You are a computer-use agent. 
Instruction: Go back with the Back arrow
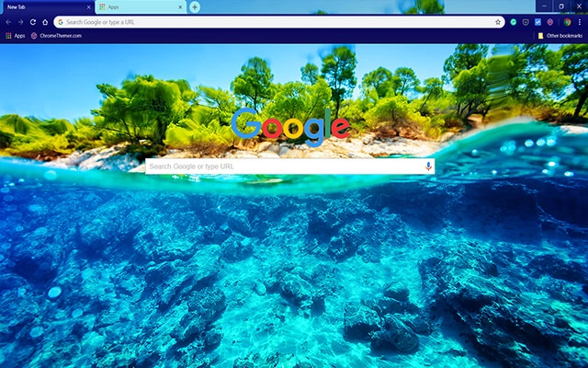point(8,22)
